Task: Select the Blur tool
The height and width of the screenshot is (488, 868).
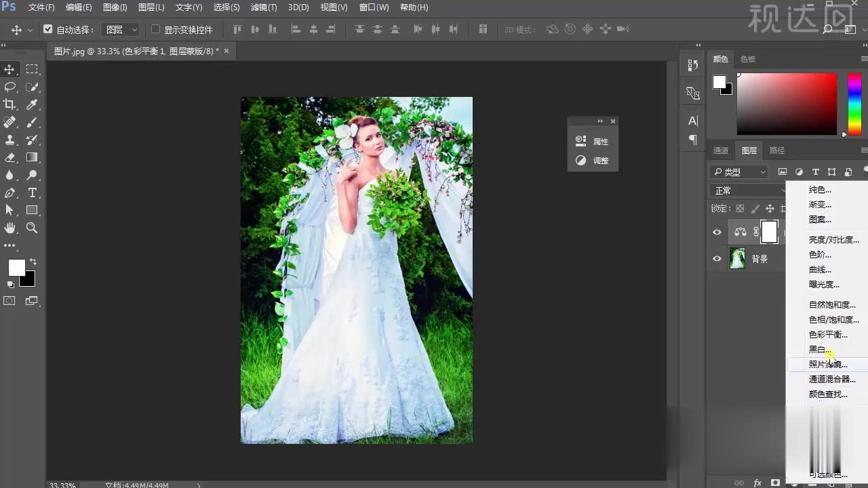Action: click(9, 175)
